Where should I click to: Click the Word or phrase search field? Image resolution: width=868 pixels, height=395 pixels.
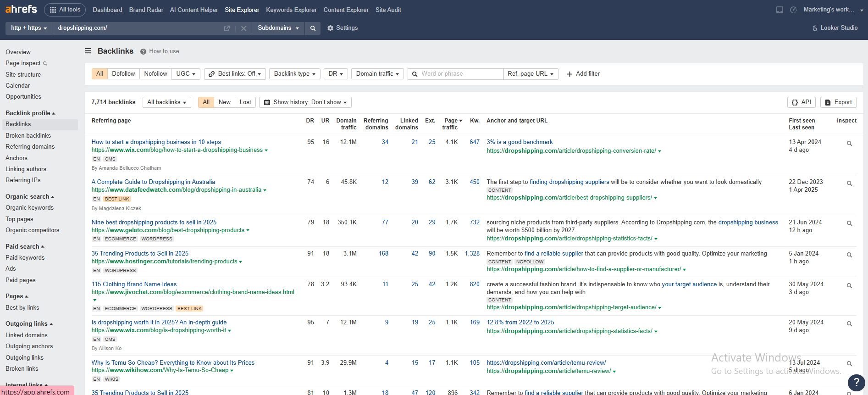pos(455,74)
